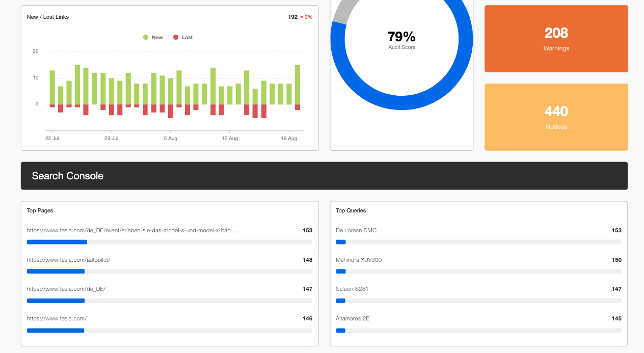Select the Altamarea 2E query
This screenshot has height=353, width=644.
(353, 318)
